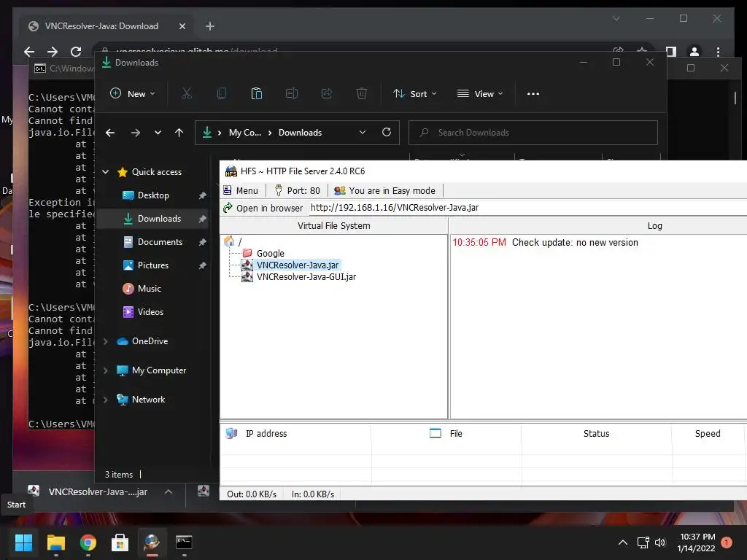The image size is (747, 560).
Task: Open the View dropdown in Explorer
Action: point(480,94)
